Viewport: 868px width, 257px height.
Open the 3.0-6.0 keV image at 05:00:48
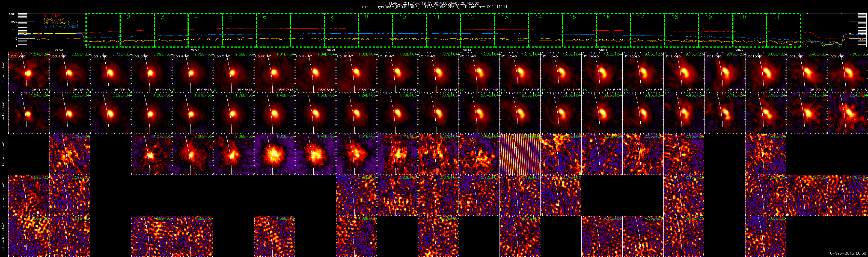[29, 72]
